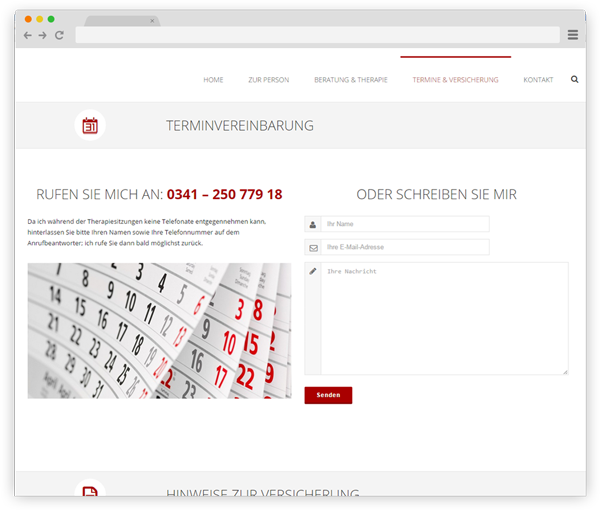The width and height of the screenshot is (600, 510).
Task: Click the TERMINVEREINBARUNG heading
Action: tap(240, 125)
